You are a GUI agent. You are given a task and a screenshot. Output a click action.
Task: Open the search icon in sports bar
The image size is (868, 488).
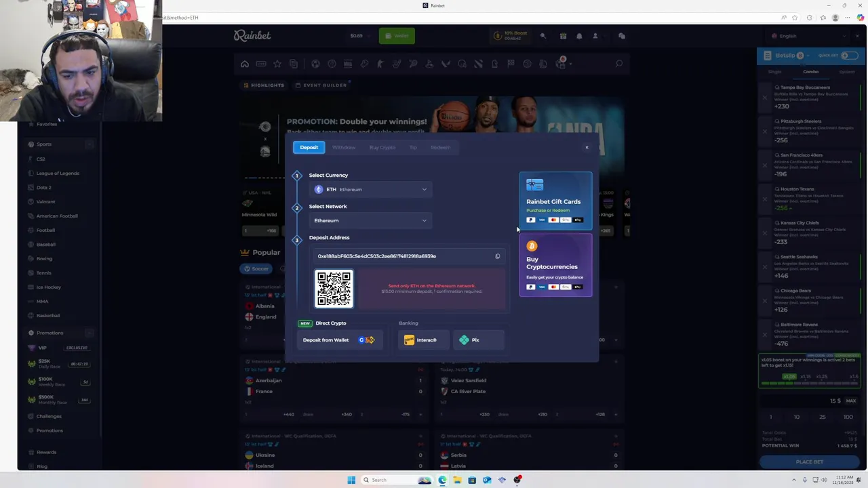618,64
